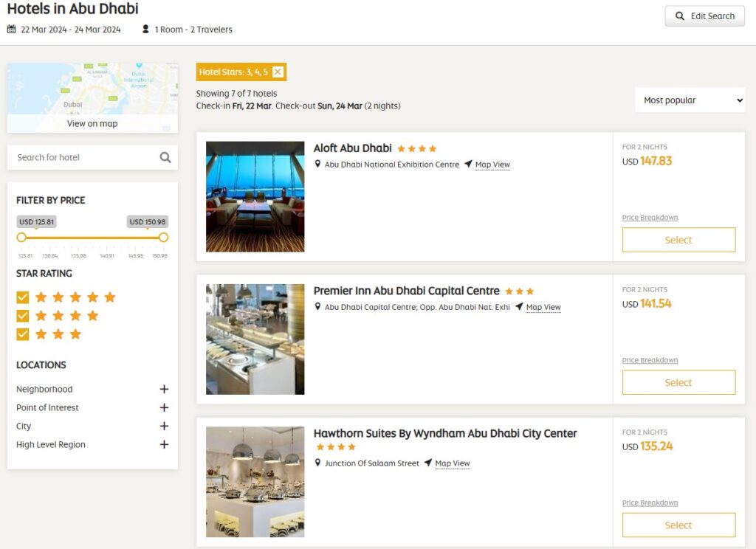
Task: Click the calendar icon beside the travel dates
Action: pyautogui.click(x=10, y=30)
